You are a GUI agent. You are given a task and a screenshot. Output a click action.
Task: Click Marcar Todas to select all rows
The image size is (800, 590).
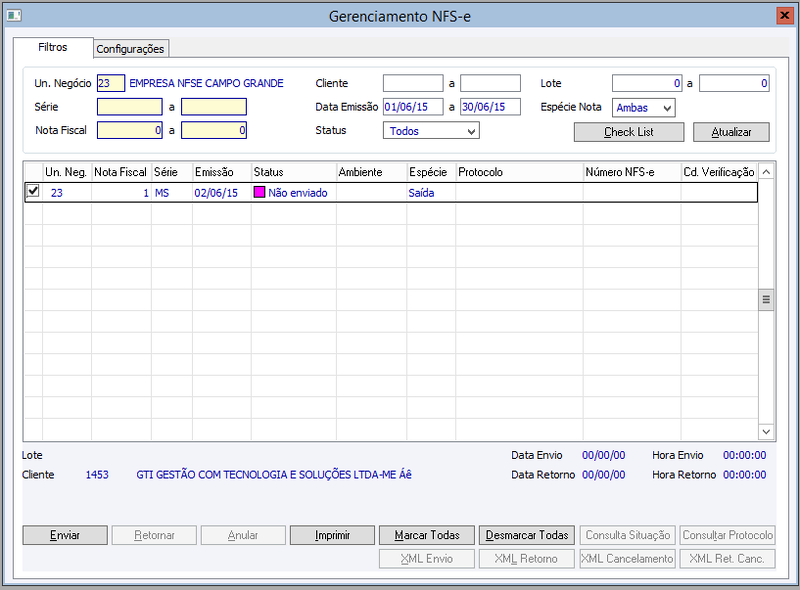coord(427,535)
